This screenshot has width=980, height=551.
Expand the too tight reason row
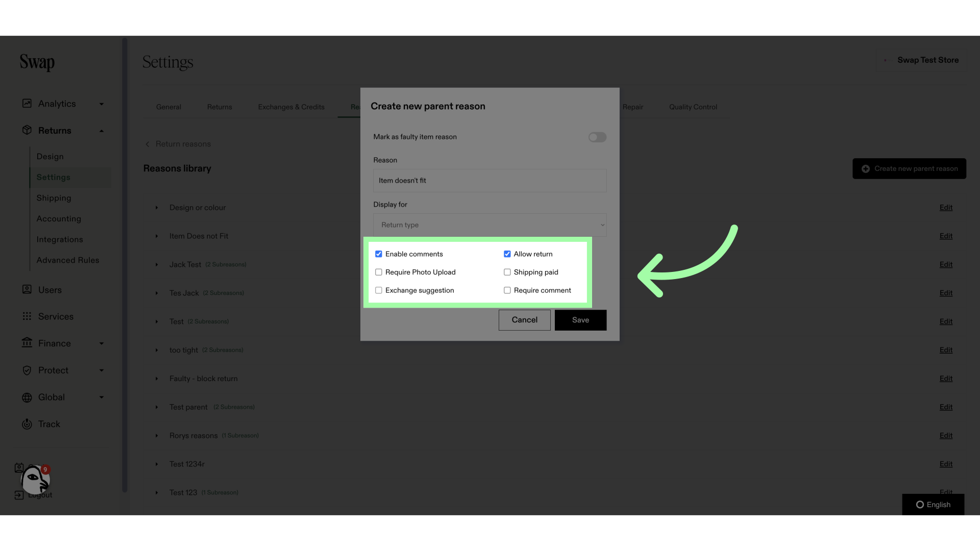pos(157,350)
